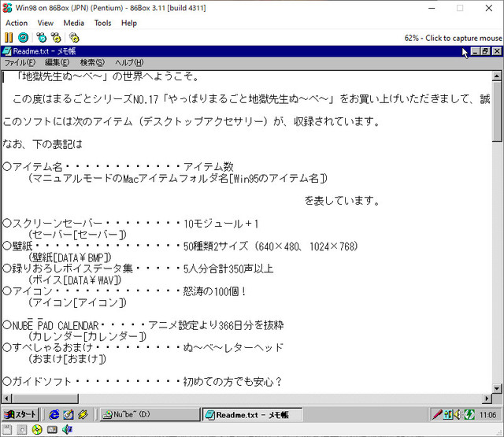Launch Internet Explorer from quick launch
The image size is (504, 437).
[54, 414]
